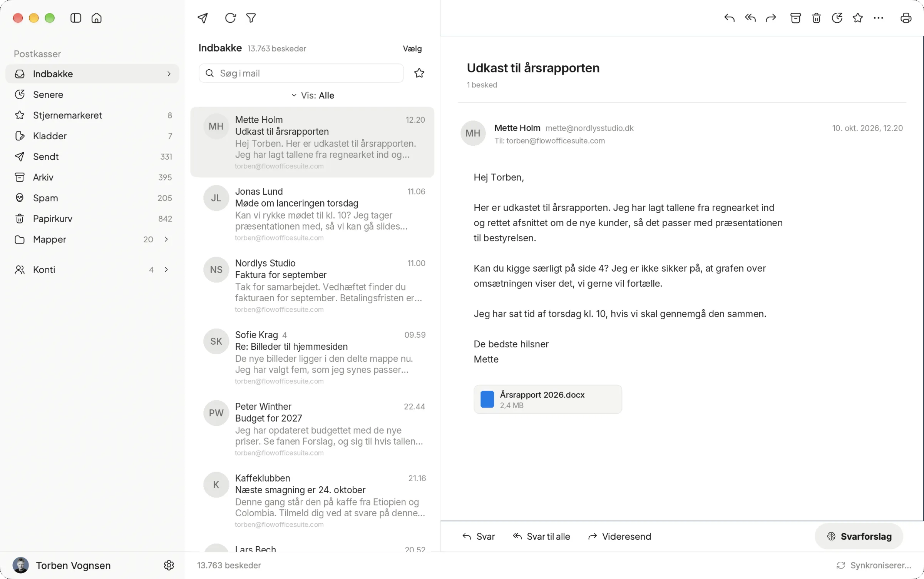Click the Videresend button
This screenshot has height=579, width=924.
(619, 536)
